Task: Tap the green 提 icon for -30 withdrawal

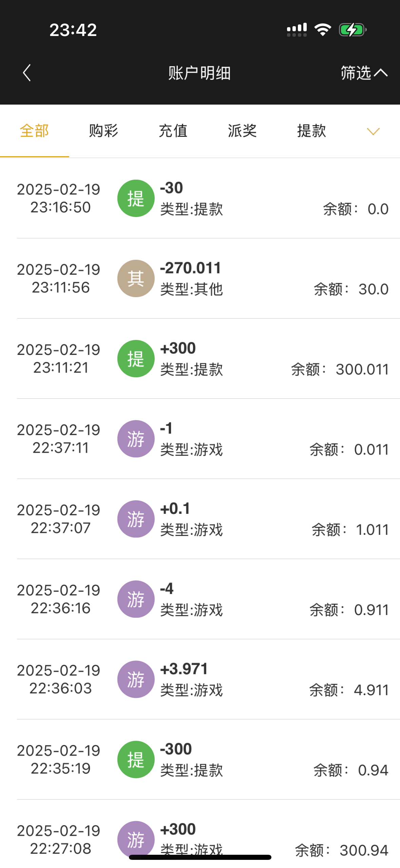Action: click(136, 198)
